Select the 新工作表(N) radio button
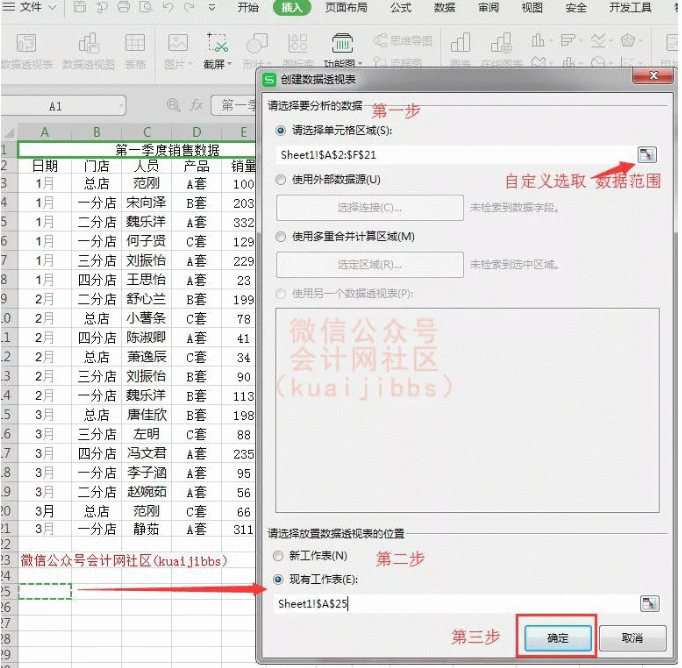Viewport: 682px width, 668px height. pyautogui.click(x=278, y=556)
